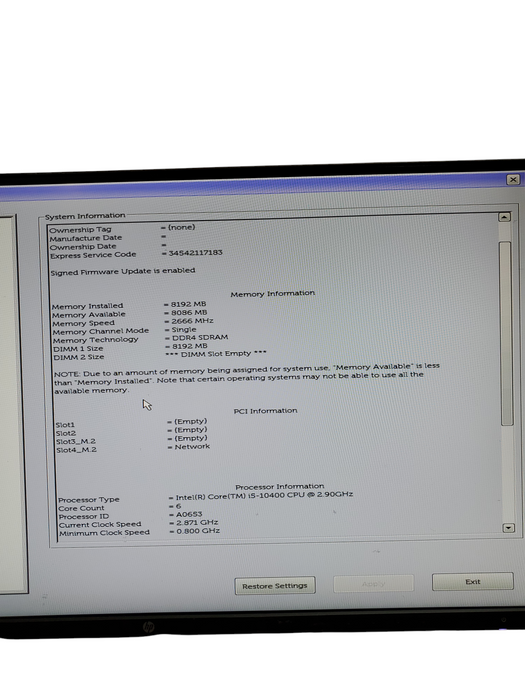525x700 pixels.
Task: Click the Slot4_M.2 Network value
Action: pyautogui.click(x=192, y=446)
